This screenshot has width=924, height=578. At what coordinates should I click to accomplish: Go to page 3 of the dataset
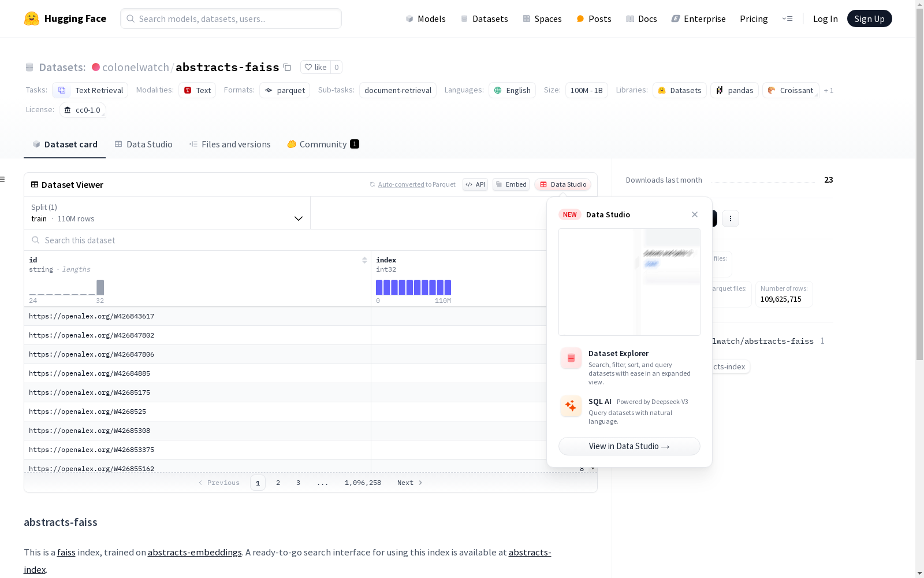[298, 483]
